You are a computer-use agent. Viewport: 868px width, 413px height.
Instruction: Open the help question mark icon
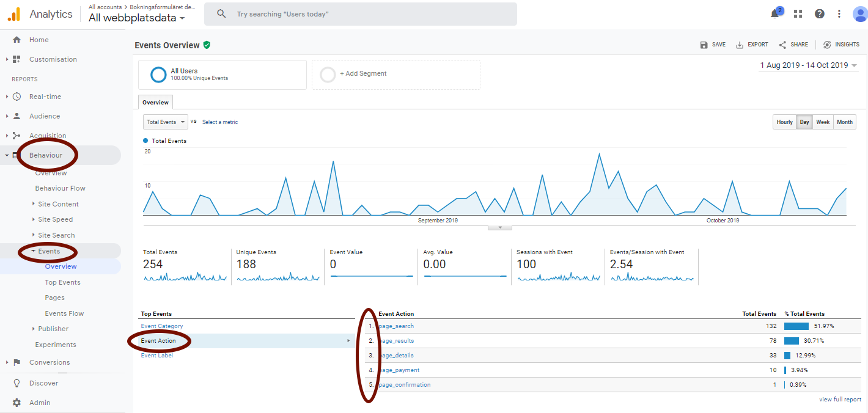pyautogui.click(x=820, y=14)
